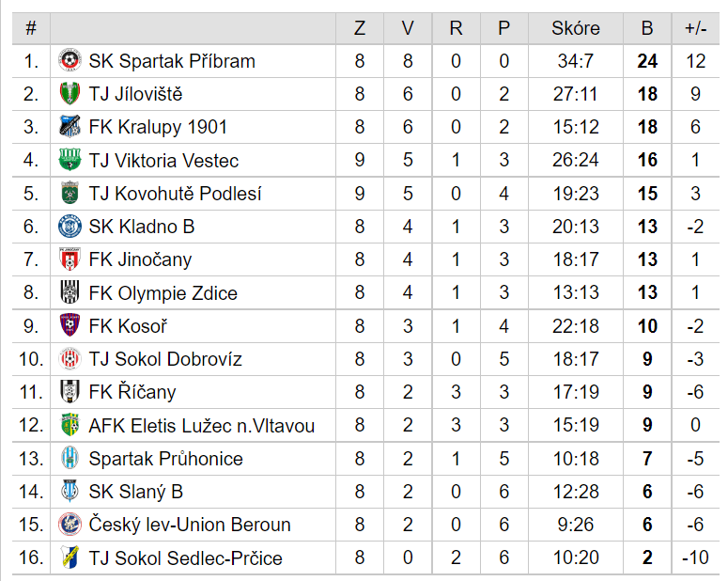
Task: Open the FK Říčany team name
Action: [132, 392]
